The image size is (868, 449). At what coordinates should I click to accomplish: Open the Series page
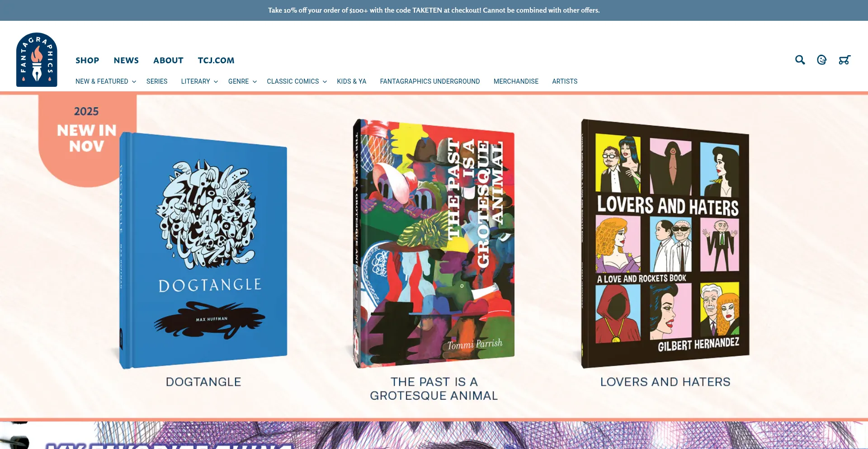[x=157, y=81]
